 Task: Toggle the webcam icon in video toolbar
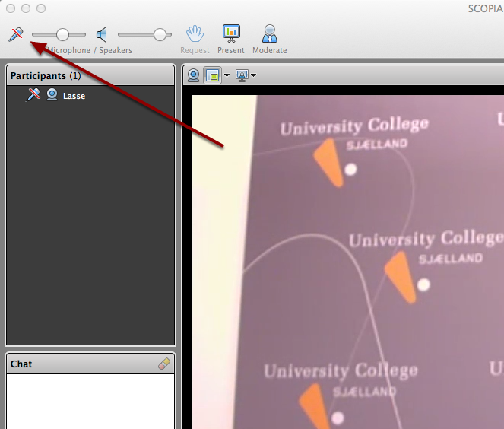194,75
